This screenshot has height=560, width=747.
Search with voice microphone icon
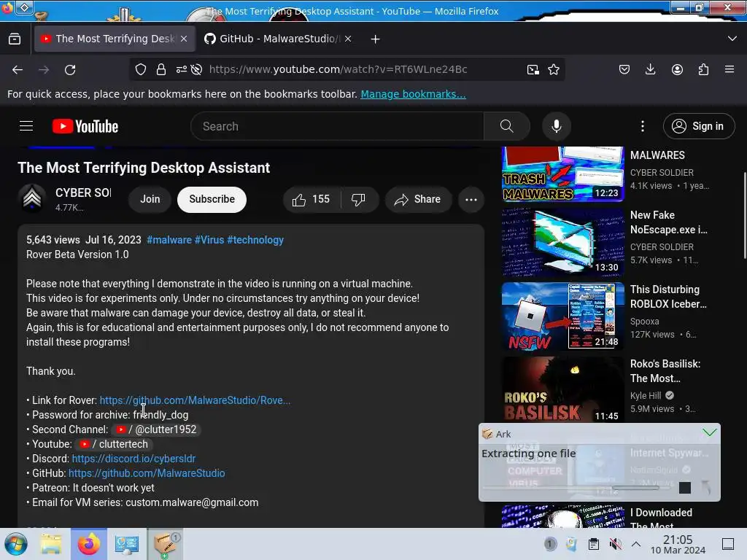pos(557,126)
